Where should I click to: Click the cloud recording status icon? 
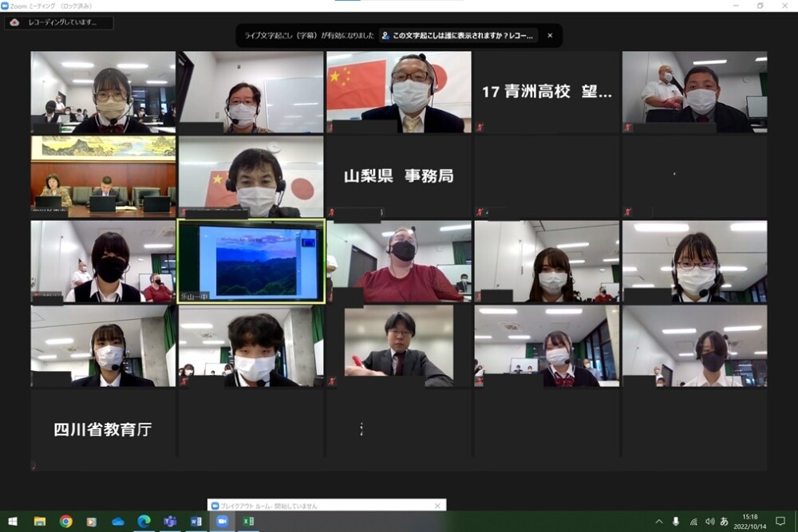click(x=14, y=23)
